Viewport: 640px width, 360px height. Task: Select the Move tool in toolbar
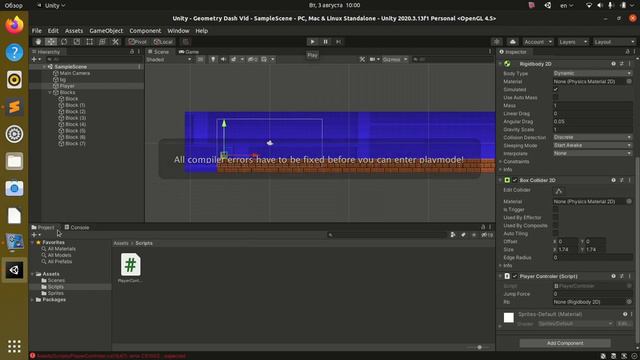pos(51,42)
